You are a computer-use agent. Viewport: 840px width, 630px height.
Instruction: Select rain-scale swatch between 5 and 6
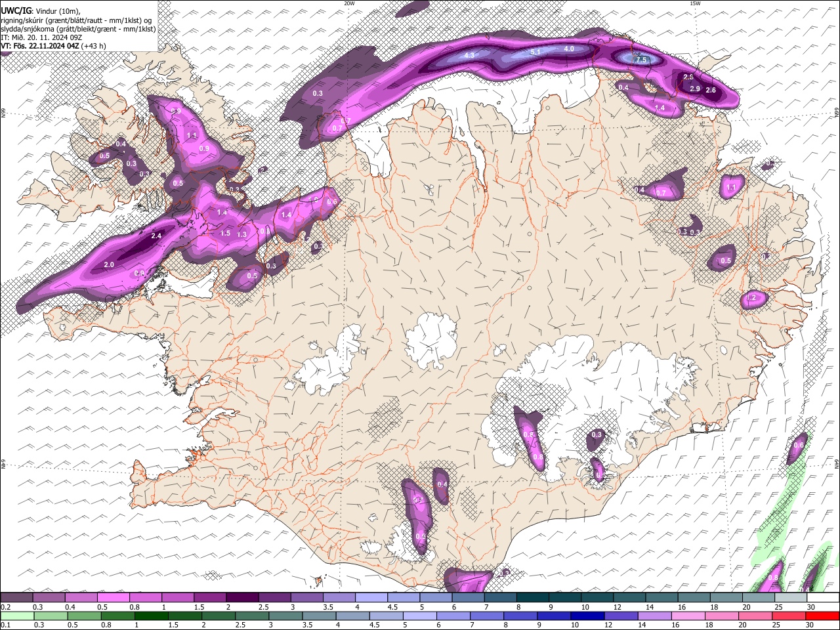coord(419,616)
